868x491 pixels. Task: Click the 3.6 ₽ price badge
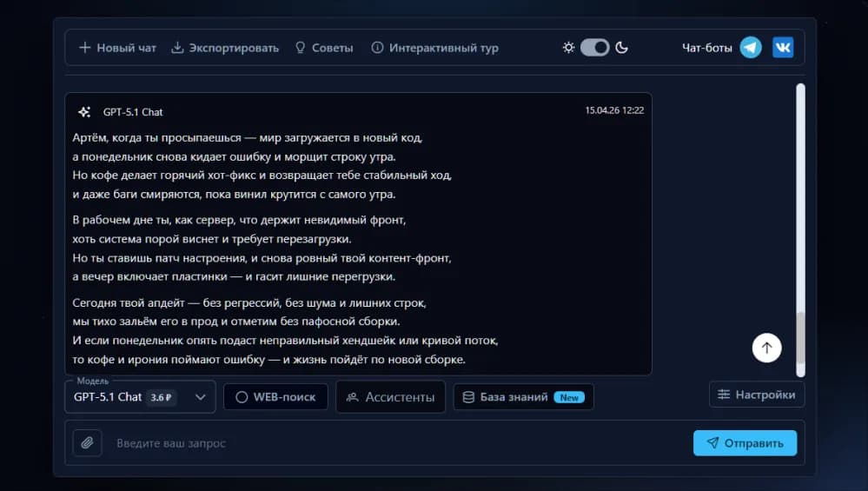pos(161,397)
